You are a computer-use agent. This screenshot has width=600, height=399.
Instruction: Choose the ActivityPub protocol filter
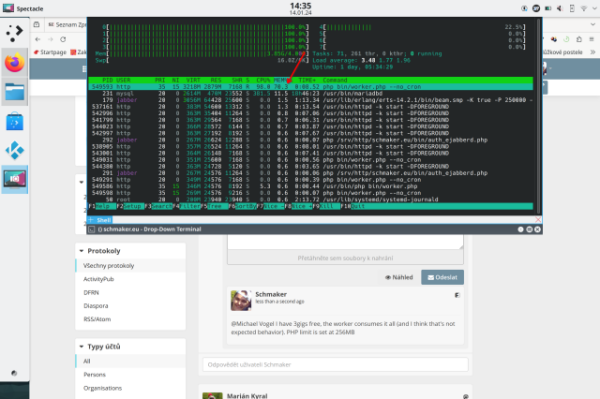click(99, 279)
